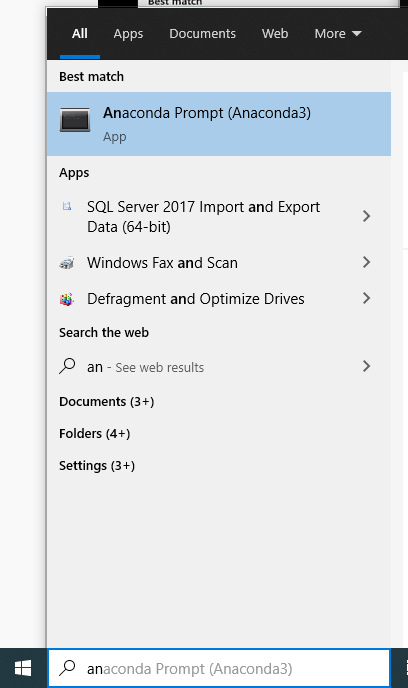Click the Defragment and Optimize Drives icon
Screen dimensions: 408x688
[x=67, y=299]
